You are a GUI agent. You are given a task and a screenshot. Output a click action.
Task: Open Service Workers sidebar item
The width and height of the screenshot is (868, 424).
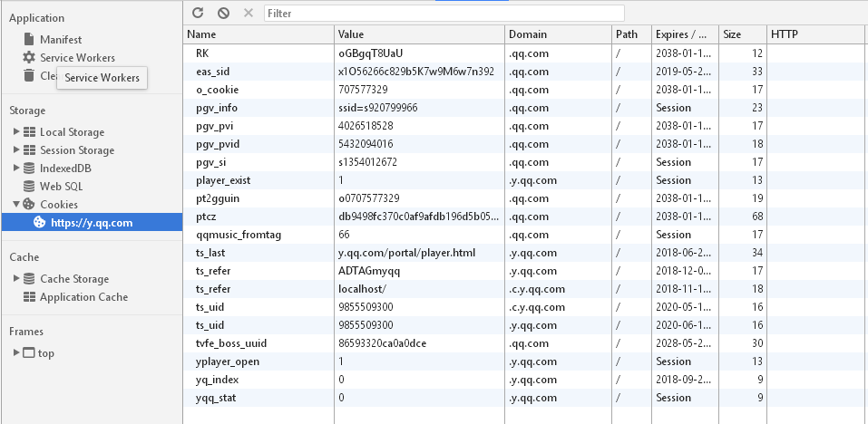tap(77, 57)
